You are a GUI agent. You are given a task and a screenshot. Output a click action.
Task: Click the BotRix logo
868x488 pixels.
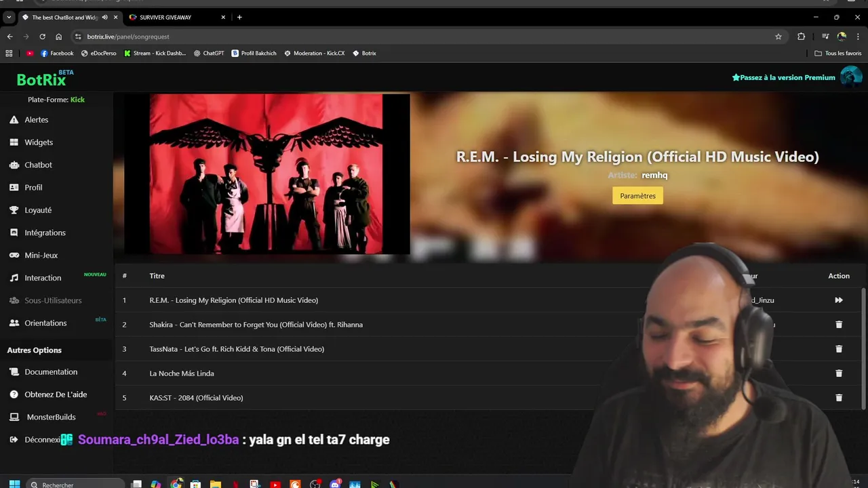42,79
